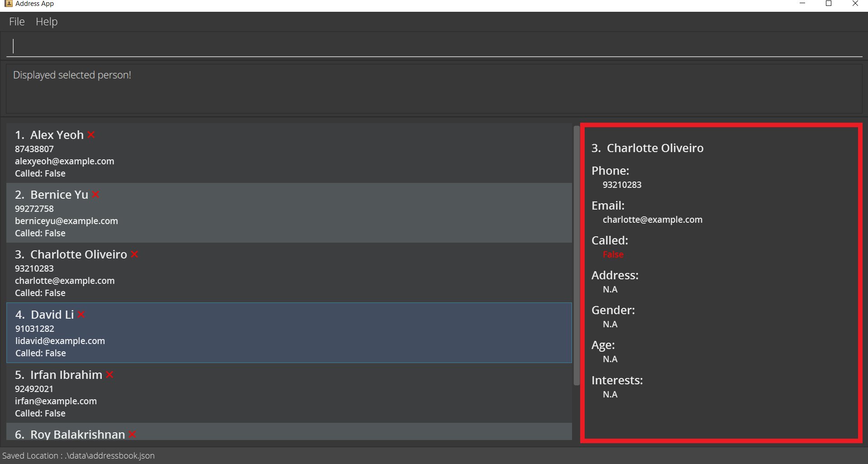Screen dimensions: 868x464
Task: Click red X icon beside Charlotte Oliveiro
Action: [134, 254]
